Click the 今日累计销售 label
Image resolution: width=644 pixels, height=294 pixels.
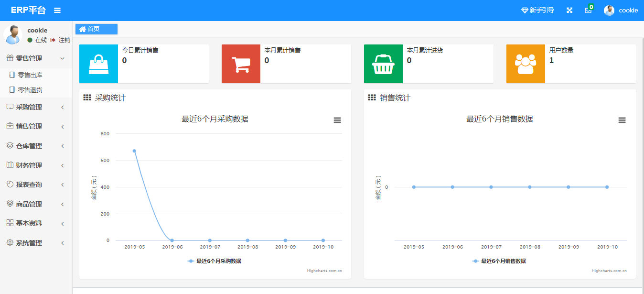point(140,50)
